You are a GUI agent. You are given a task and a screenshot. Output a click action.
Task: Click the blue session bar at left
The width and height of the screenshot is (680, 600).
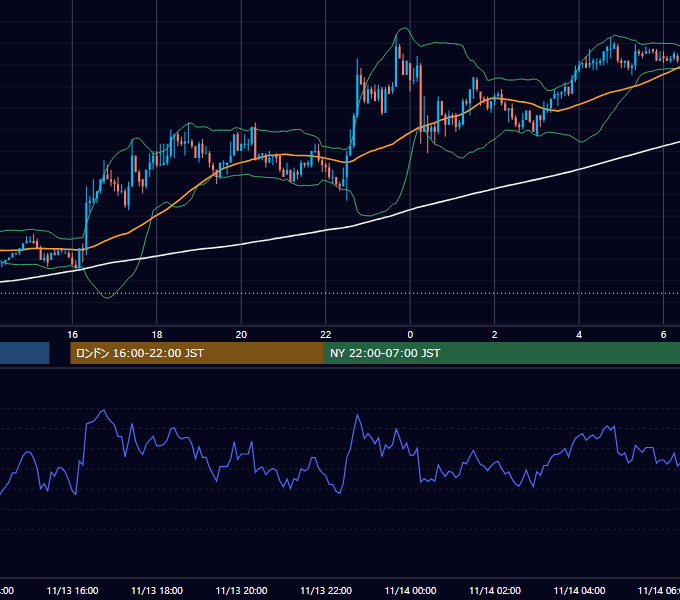pos(25,353)
